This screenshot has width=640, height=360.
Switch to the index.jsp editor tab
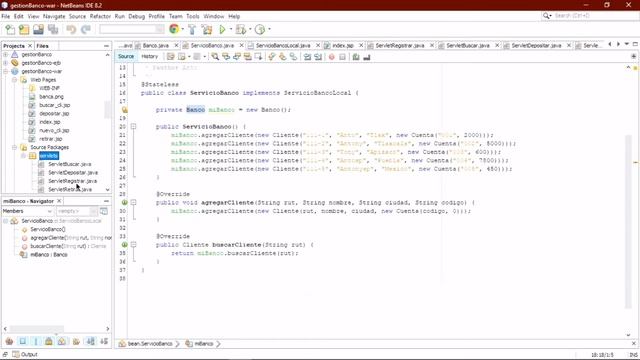tap(343, 45)
